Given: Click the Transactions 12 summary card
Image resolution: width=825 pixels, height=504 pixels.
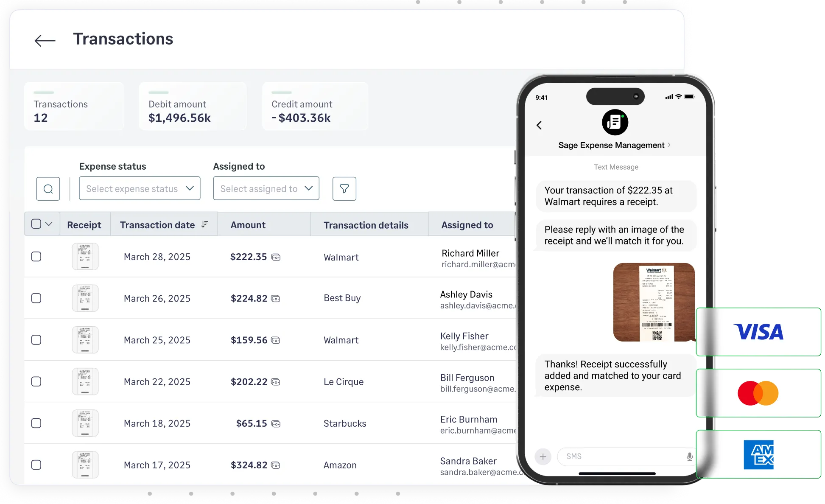Looking at the screenshot, I should (x=74, y=106).
